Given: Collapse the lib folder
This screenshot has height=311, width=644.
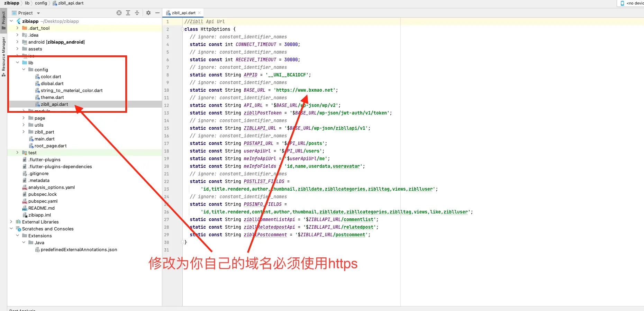Looking at the screenshot, I should coord(18,63).
